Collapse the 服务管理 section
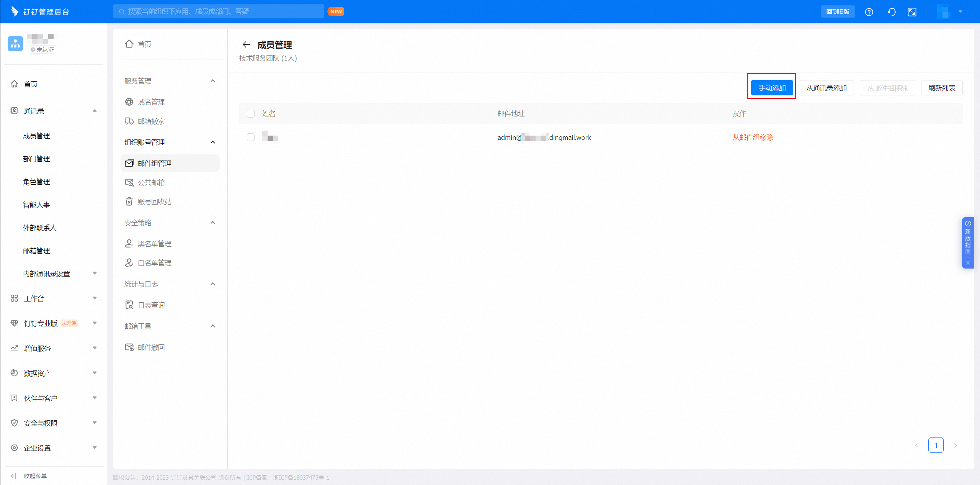Screen dimensions: 980x485 (213, 81)
